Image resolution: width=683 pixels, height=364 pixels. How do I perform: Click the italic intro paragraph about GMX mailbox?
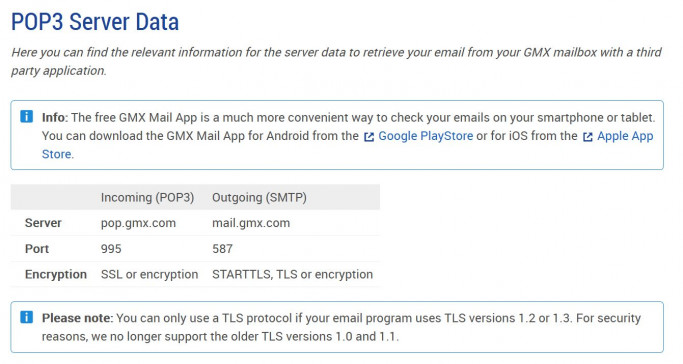336,61
